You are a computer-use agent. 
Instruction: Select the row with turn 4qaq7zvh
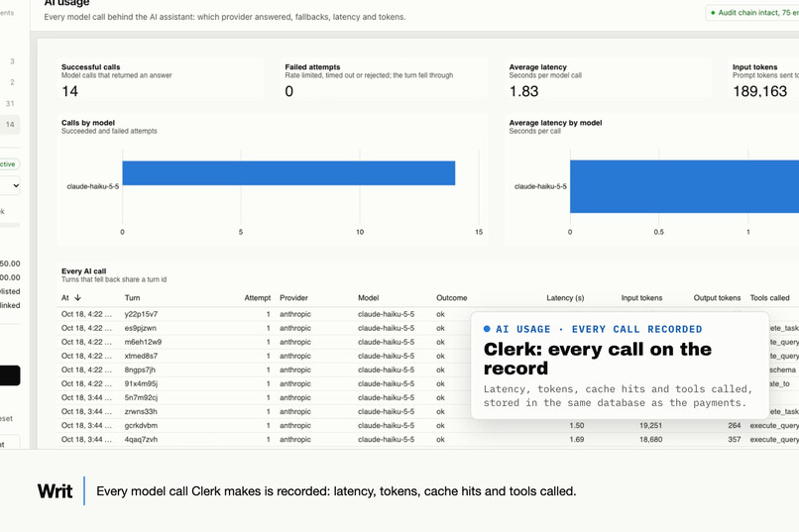coord(428,439)
